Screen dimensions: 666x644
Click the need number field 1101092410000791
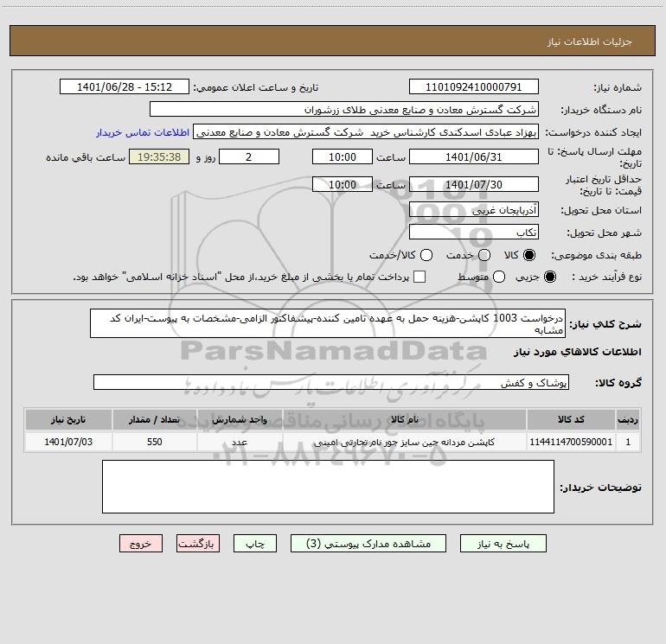pos(474,87)
